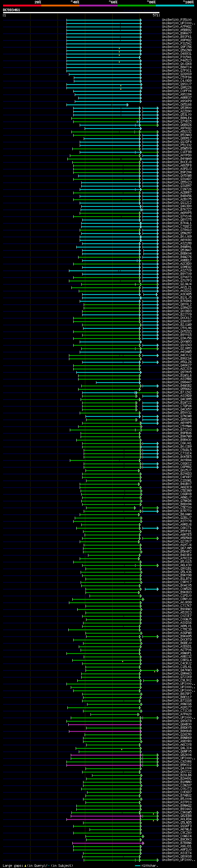Select hit label UniRef100_Q6B8Z6
Viewport: 197px width, 868px height.
point(176,125)
